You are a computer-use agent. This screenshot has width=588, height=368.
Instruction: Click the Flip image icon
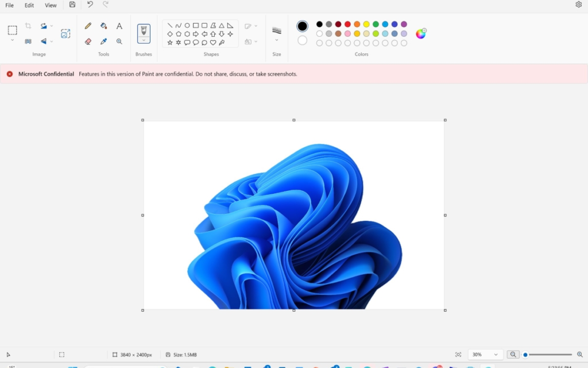(44, 41)
